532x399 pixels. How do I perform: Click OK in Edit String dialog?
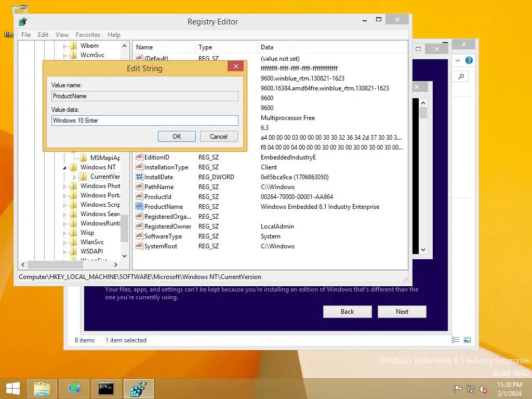177,137
